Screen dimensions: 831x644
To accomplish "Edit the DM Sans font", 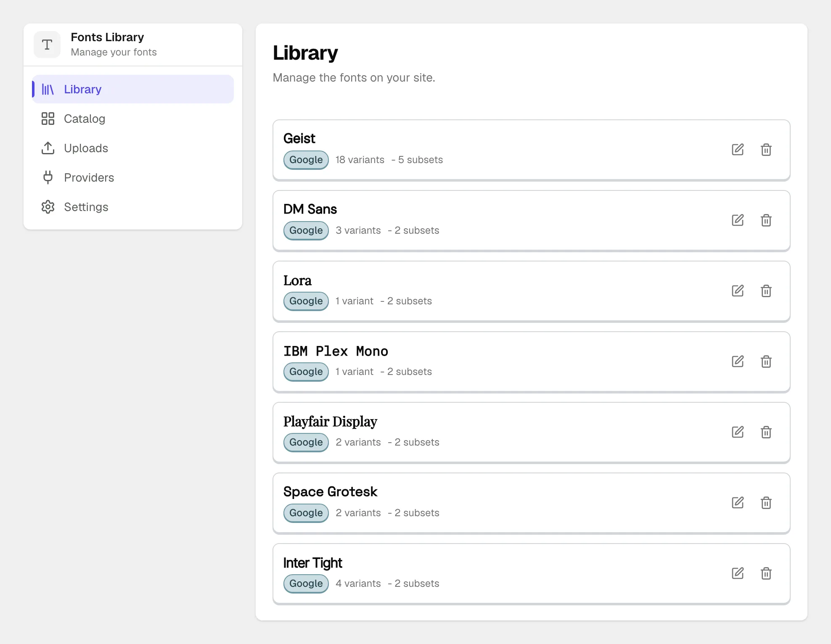I will pyautogui.click(x=738, y=220).
